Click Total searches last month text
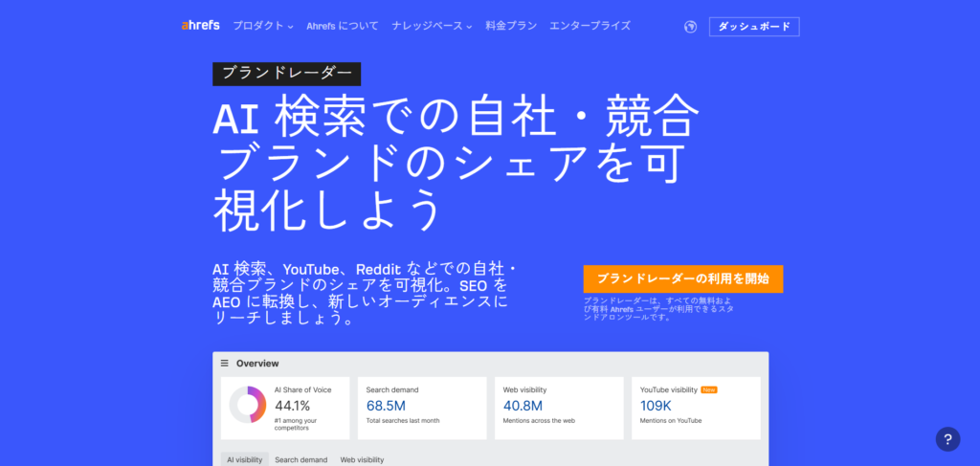This screenshot has width=980, height=466. 403,421
